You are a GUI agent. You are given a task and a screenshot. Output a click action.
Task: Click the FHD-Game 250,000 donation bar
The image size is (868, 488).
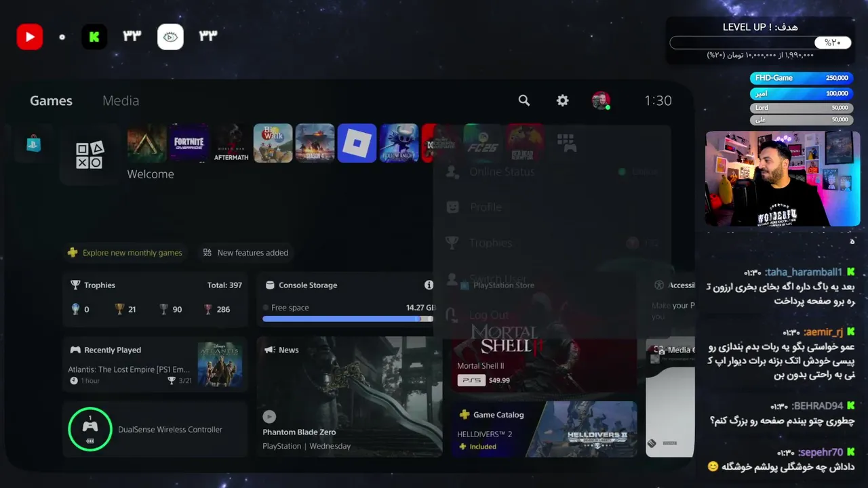801,78
